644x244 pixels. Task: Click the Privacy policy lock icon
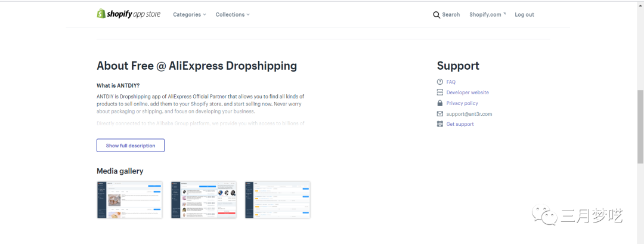tap(440, 103)
